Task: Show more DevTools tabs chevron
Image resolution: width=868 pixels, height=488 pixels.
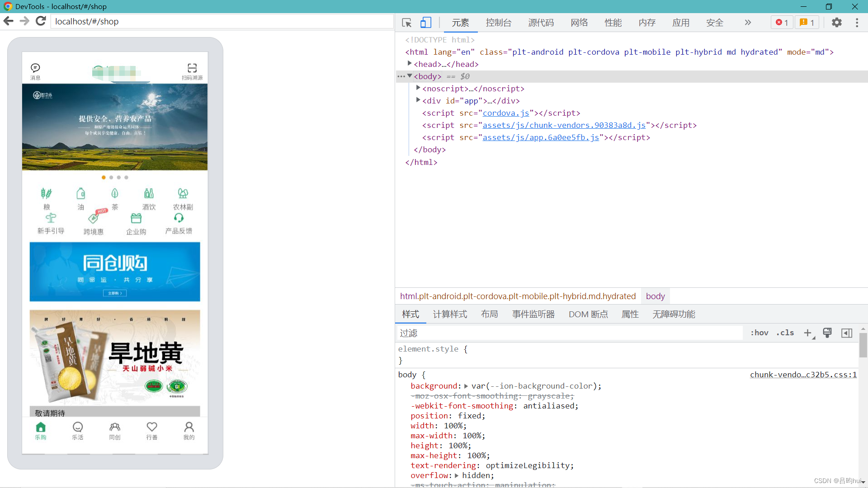Action: (748, 23)
